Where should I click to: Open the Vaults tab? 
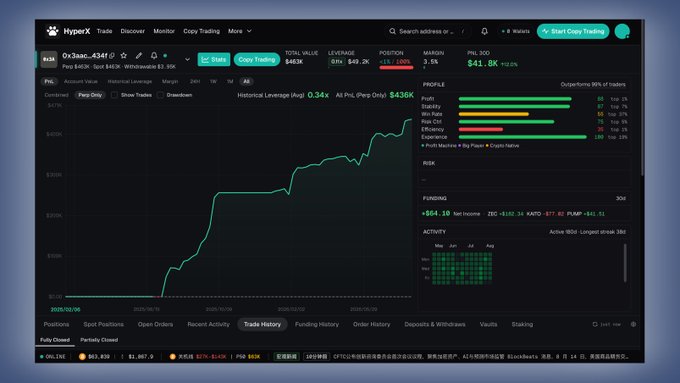pos(488,324)
